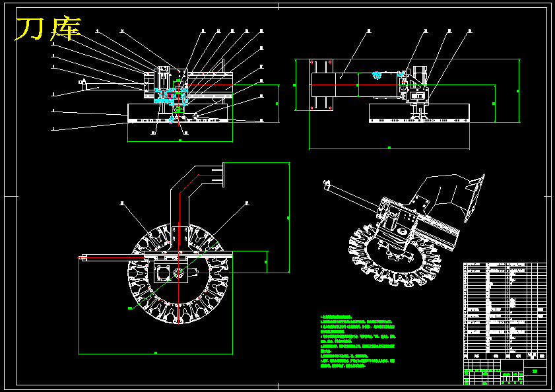Select the header row of the parts list
The width and height of the screenshot is (555, 392).
[x=505, y=356]
